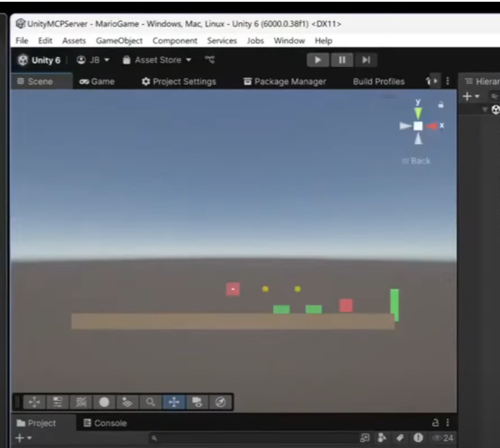Open the GameObject menu
The image size is (500, 448).
click(x=119, y=41)
